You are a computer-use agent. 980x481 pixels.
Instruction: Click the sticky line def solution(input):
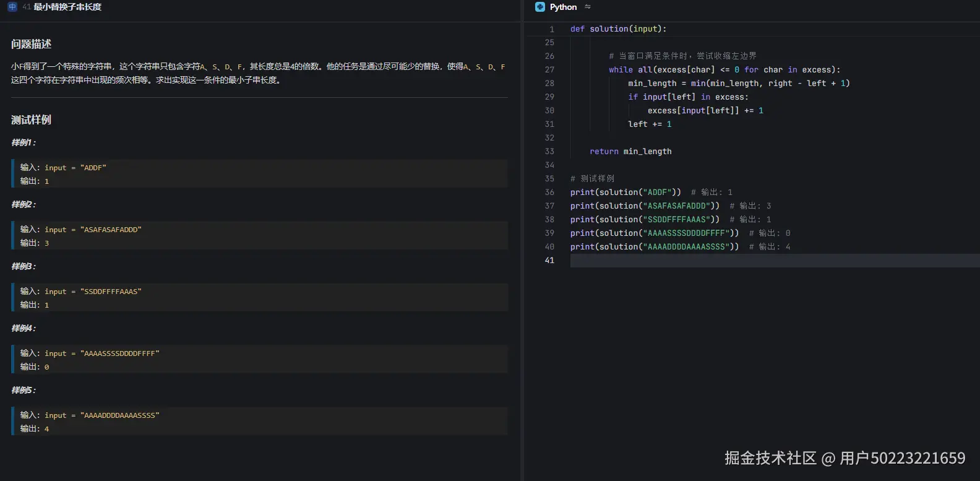click(x=619, y=29)
